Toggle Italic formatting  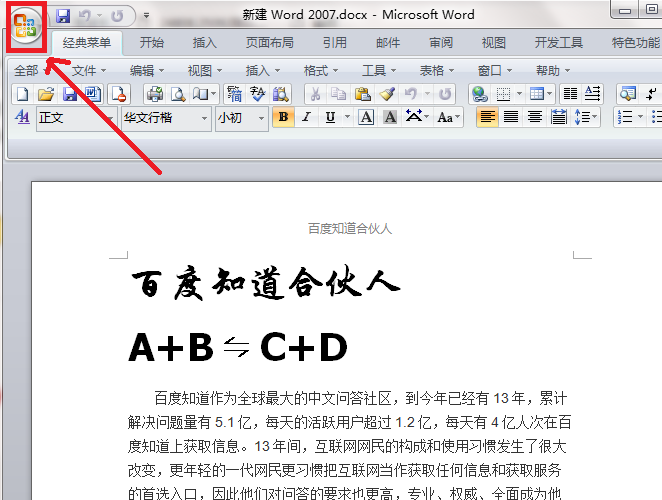(307, 117)
